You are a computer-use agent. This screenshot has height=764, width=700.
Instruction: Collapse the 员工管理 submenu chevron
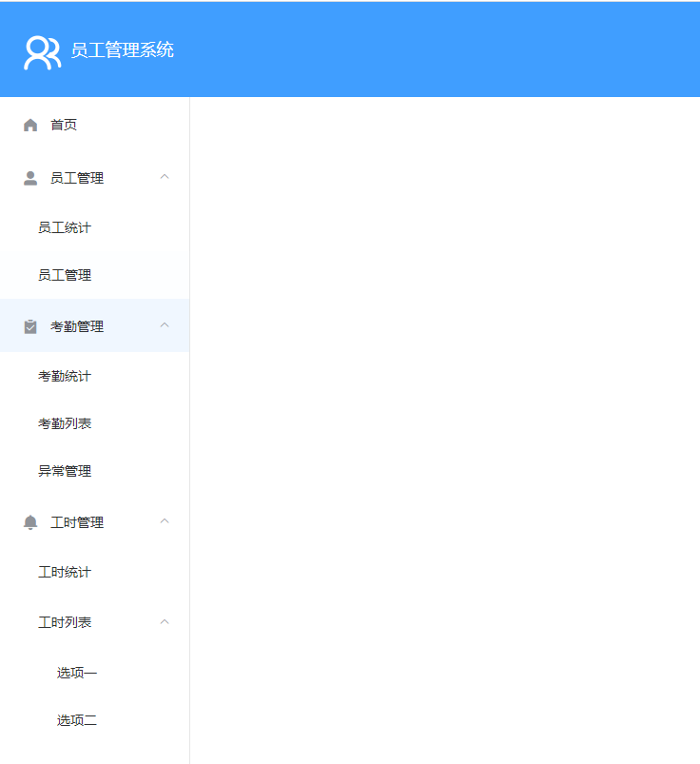click(x=165, y=177)
